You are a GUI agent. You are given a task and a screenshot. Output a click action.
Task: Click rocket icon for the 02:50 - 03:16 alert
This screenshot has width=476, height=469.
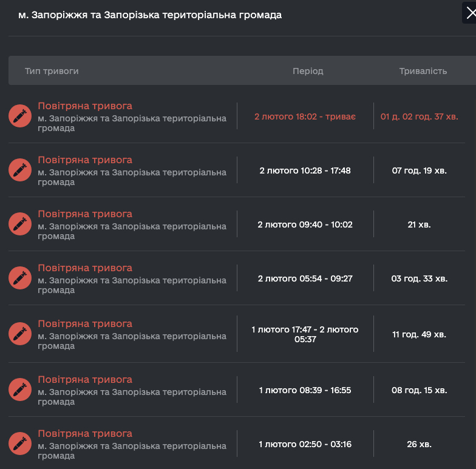[20, 443]
